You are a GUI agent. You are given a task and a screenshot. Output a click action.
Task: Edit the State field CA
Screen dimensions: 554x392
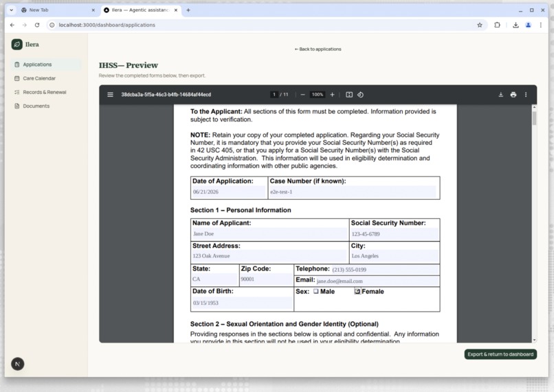(x=215, y=279)
